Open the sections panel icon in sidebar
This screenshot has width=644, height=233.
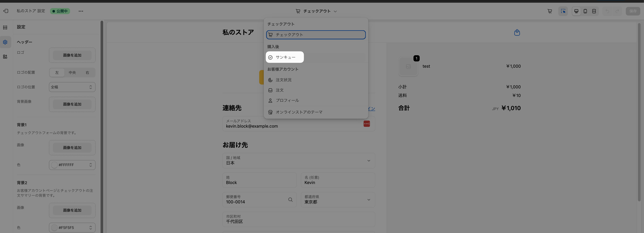click(5, 27)
